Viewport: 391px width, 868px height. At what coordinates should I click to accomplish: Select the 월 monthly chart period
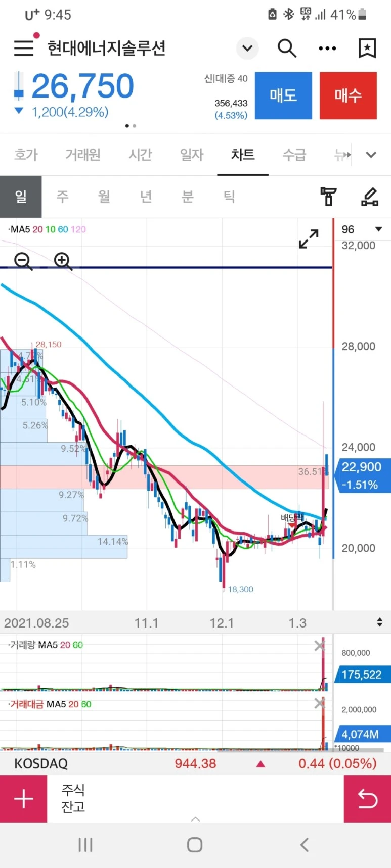[x=104, y=197]
